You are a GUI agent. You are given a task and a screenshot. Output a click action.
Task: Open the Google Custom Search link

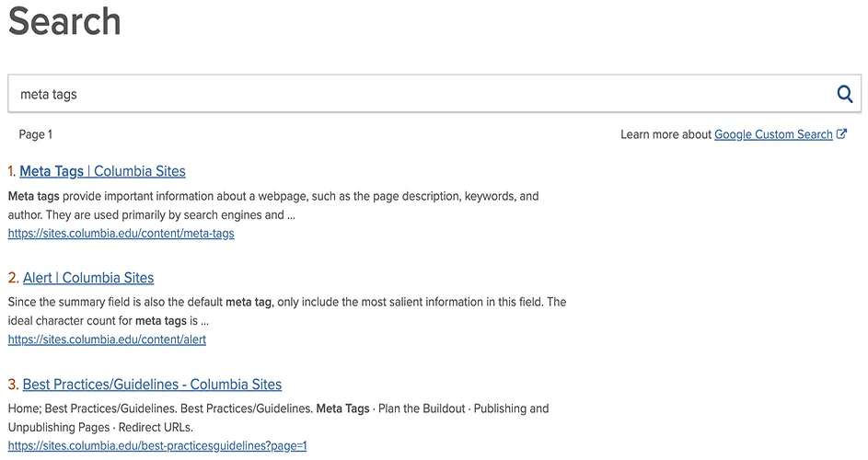773,134
